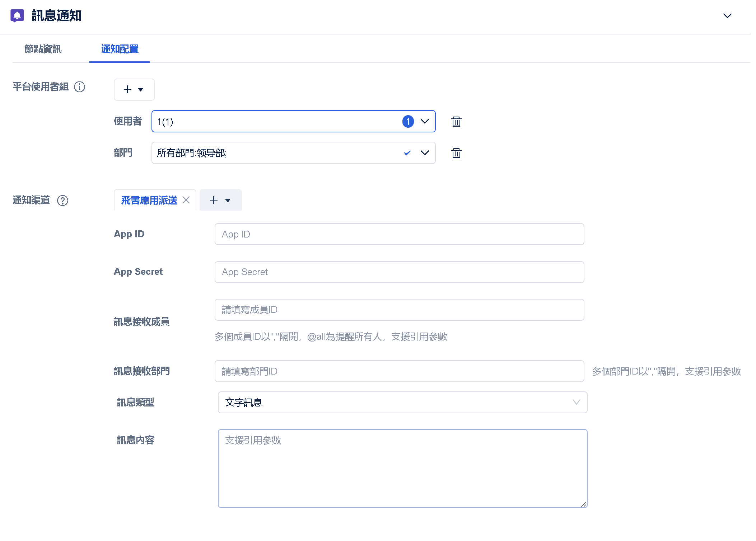Open the 使用者 dropdown
This screenshot has height=541, width=756.
pyautogui.click(x=425, y=122)
